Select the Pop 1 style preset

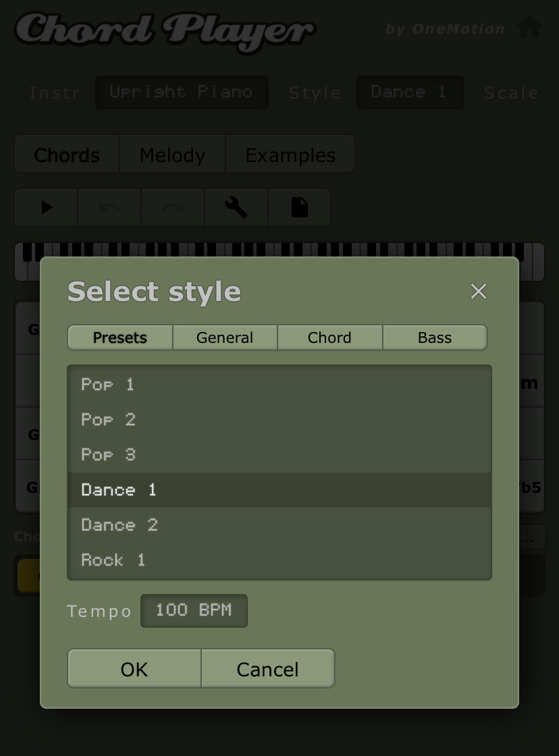pyautogui.click(x=107, y=384)
